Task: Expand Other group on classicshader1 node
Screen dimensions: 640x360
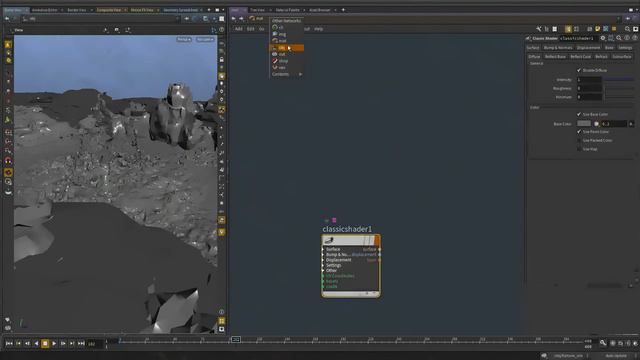Action: pos(323,271)
